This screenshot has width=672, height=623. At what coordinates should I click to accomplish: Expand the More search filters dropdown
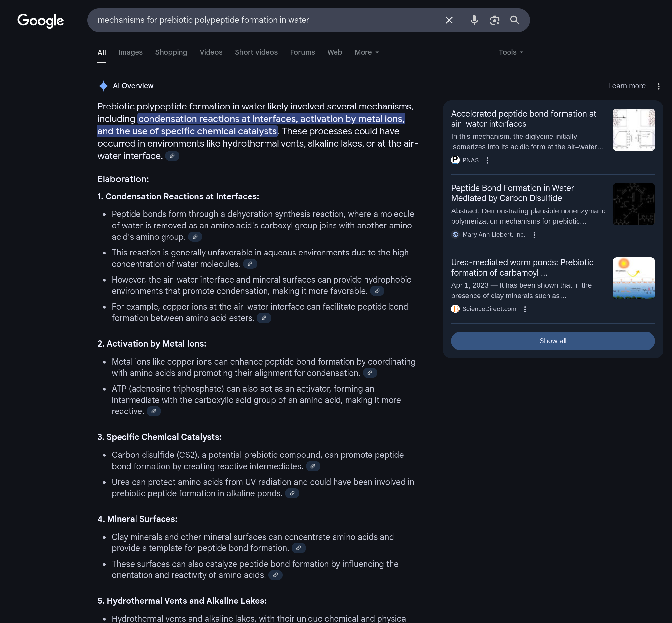(x=366, y=52)
